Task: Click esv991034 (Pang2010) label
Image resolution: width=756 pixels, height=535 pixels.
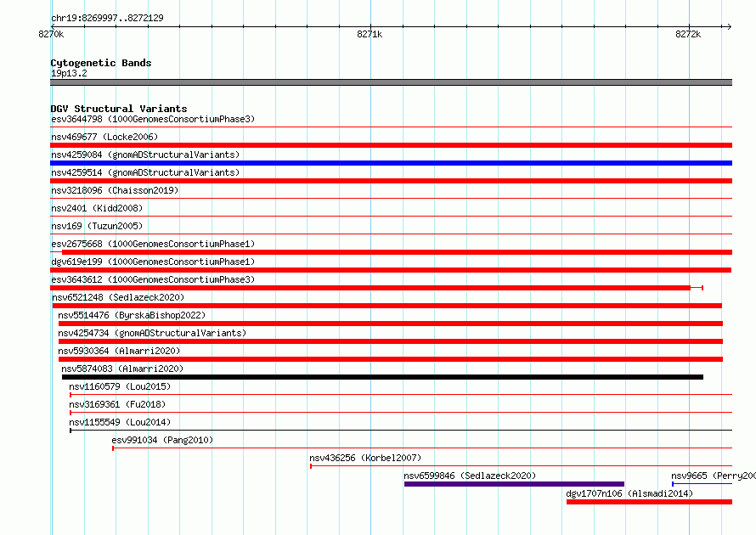Action: tap(162, 440)
